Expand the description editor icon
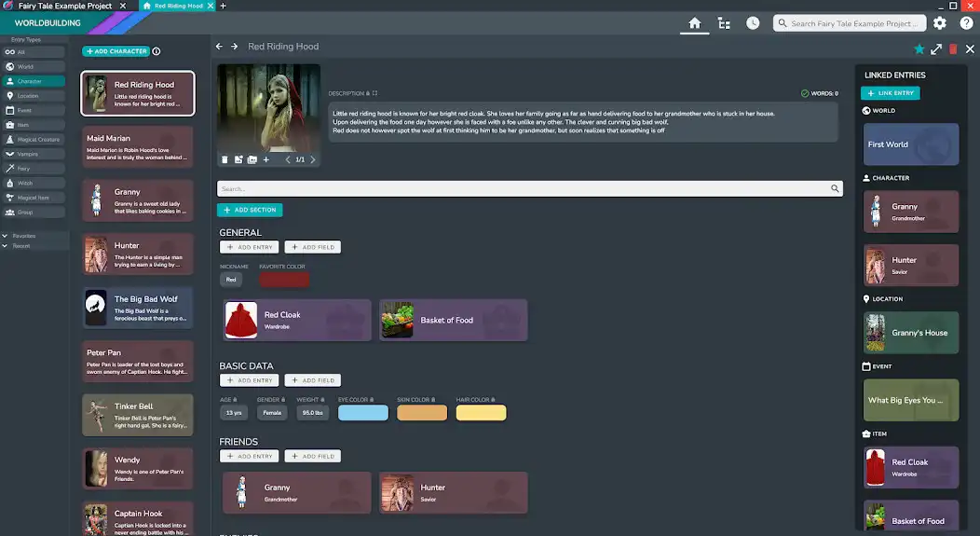 375,93
